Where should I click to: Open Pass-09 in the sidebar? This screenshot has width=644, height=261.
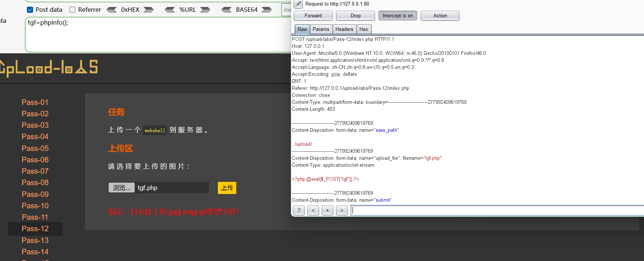pos(35,194)
